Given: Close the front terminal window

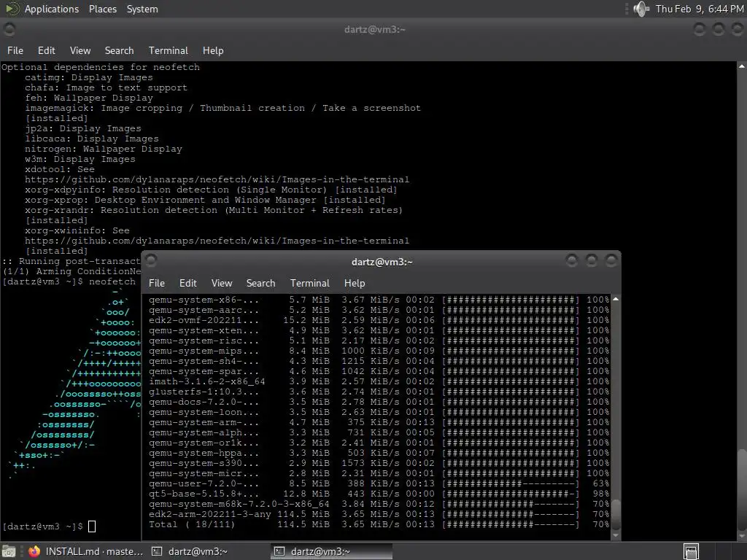Looking at the screenshot, I should (x=611, y=260).
